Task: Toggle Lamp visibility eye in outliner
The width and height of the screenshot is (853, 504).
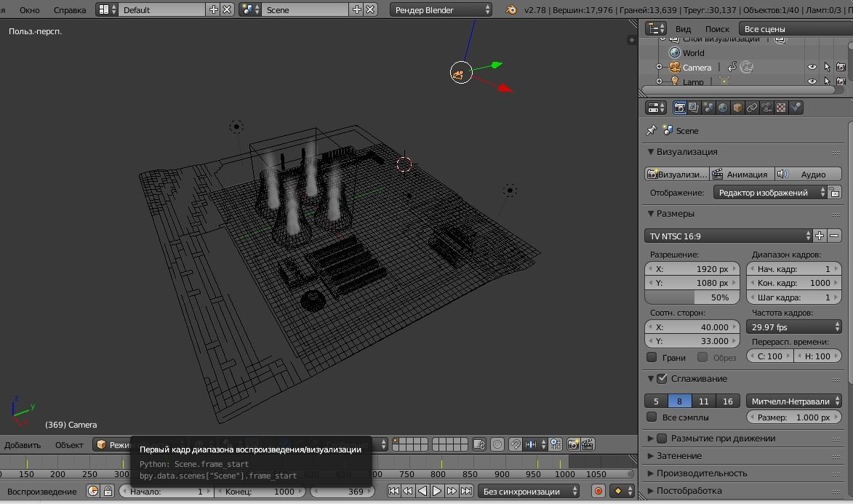Action: tap(812, 81)
